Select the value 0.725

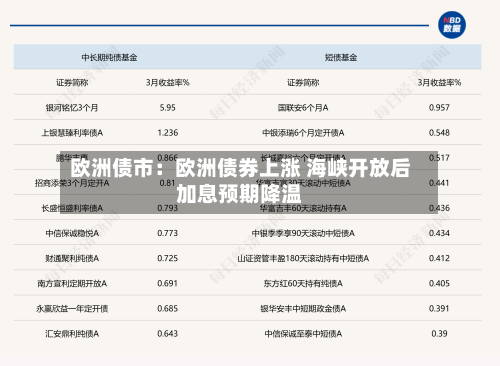pos(168,258)
